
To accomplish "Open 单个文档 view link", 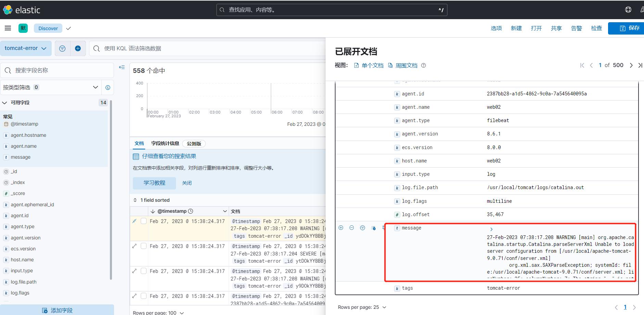I will [x=369, y=65].
